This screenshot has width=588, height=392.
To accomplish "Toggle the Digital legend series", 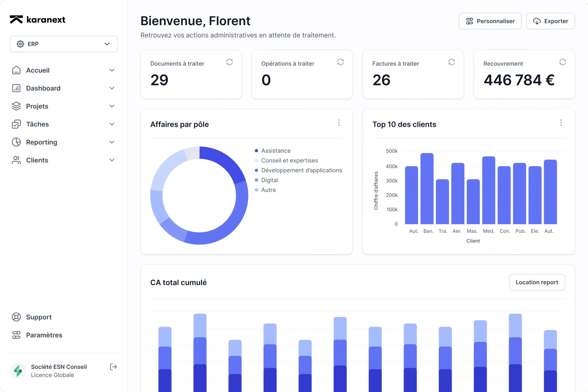I will pos(269,180).
